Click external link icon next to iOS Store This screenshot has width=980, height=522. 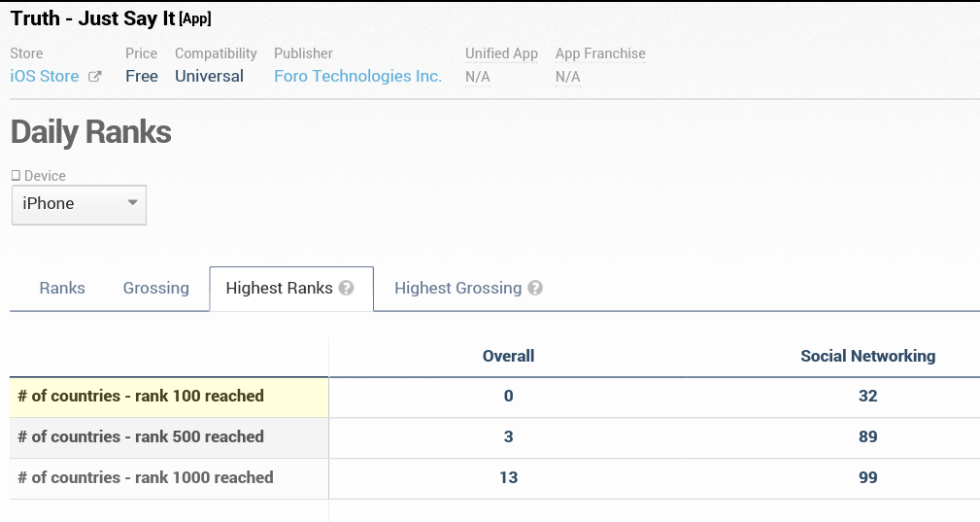94,77
